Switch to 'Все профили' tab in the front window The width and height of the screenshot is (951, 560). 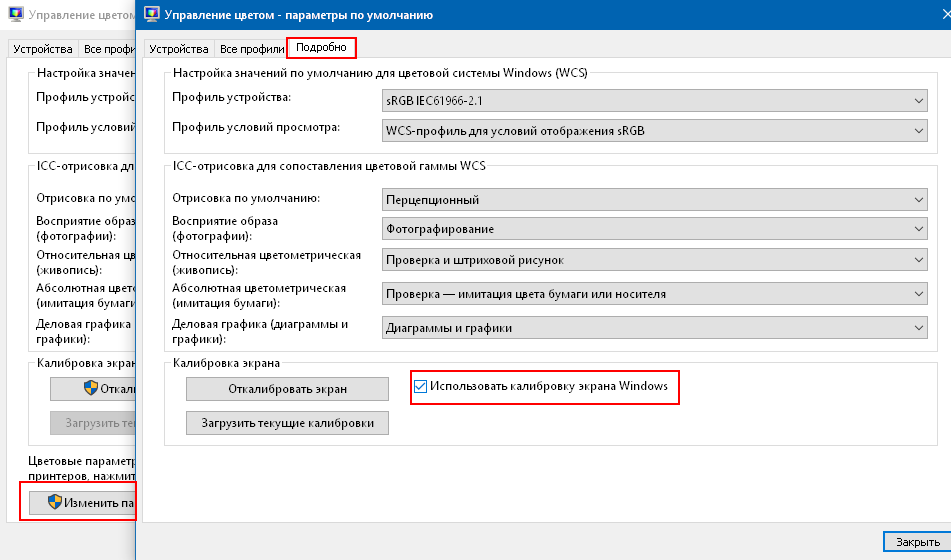[x=250, y=48]
